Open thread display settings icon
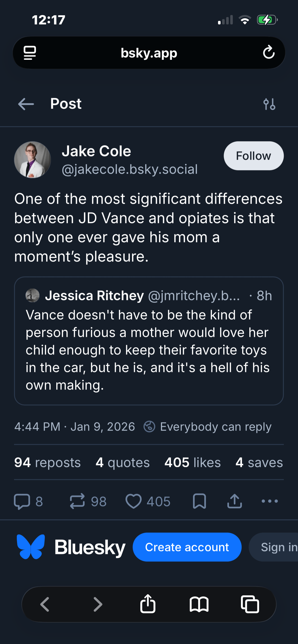The image size is (298, 644). click(x=269, y=104)
